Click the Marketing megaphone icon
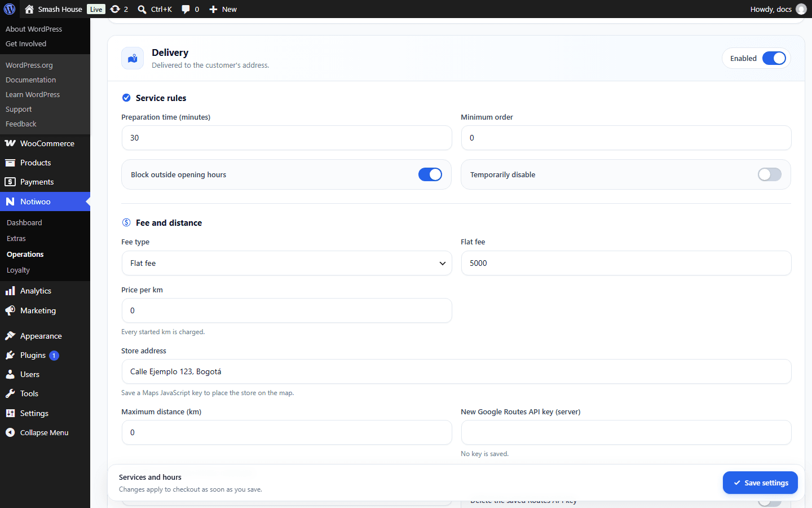Image resolution: width=812 pixels, height=508 pixels. 10,310
